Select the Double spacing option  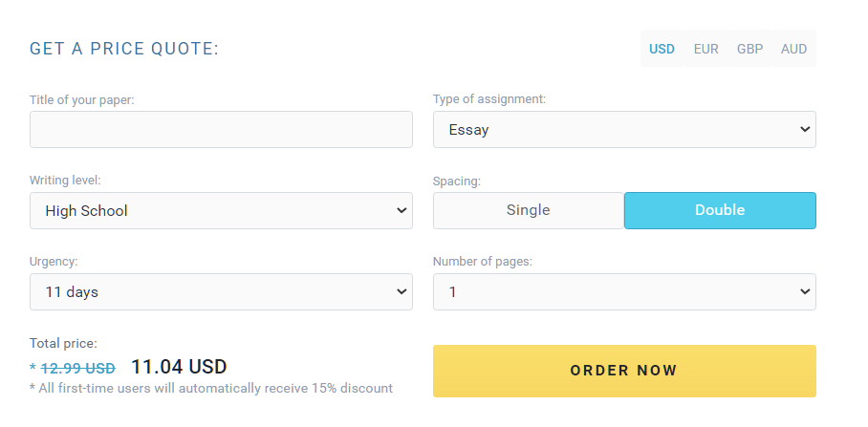click(x=720, y=210)
